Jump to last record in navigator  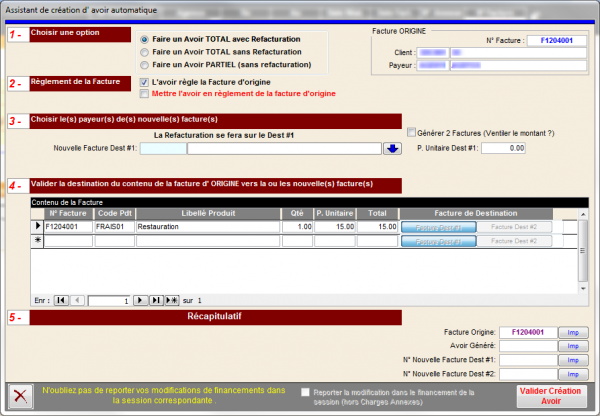tap(156, 300)
